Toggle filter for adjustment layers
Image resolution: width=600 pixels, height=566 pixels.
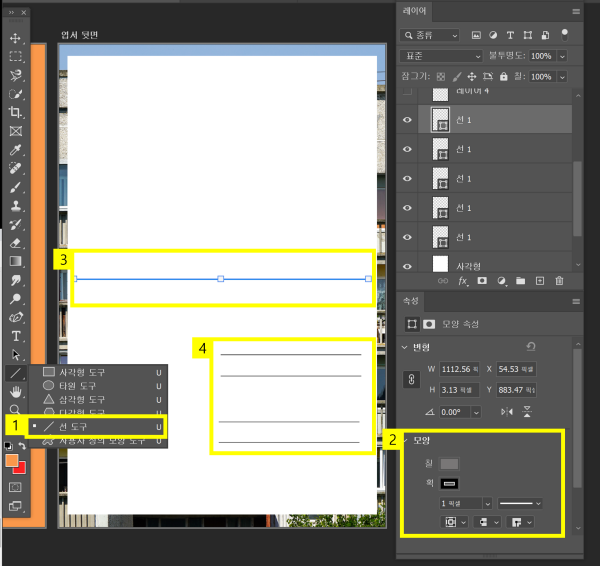(493, 35)
